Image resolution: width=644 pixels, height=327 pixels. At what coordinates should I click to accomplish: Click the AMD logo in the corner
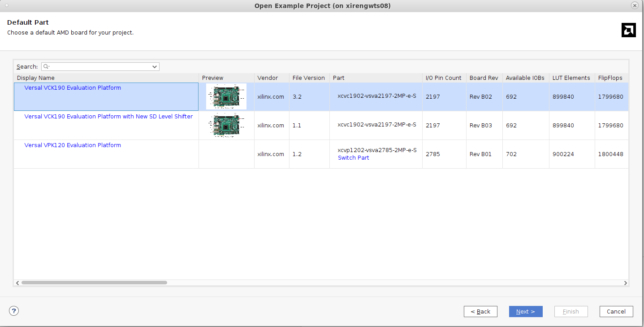tap(628, 30)
